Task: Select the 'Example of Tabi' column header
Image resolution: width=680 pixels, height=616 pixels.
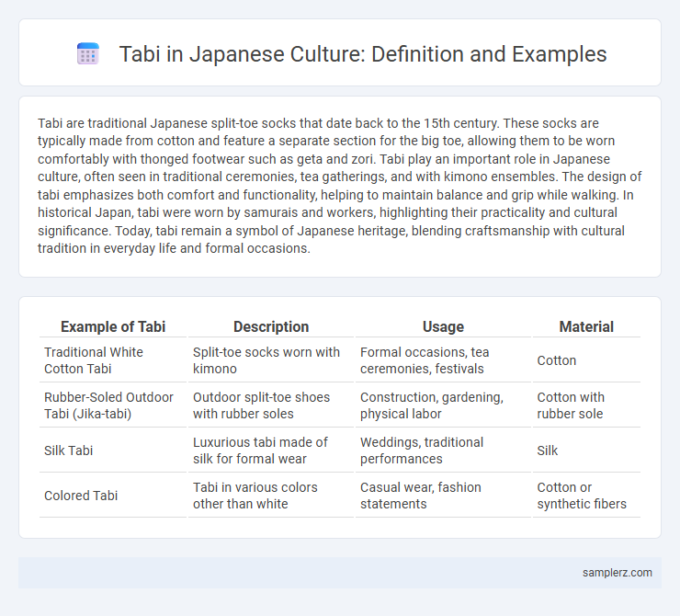Action: (113, 326)
